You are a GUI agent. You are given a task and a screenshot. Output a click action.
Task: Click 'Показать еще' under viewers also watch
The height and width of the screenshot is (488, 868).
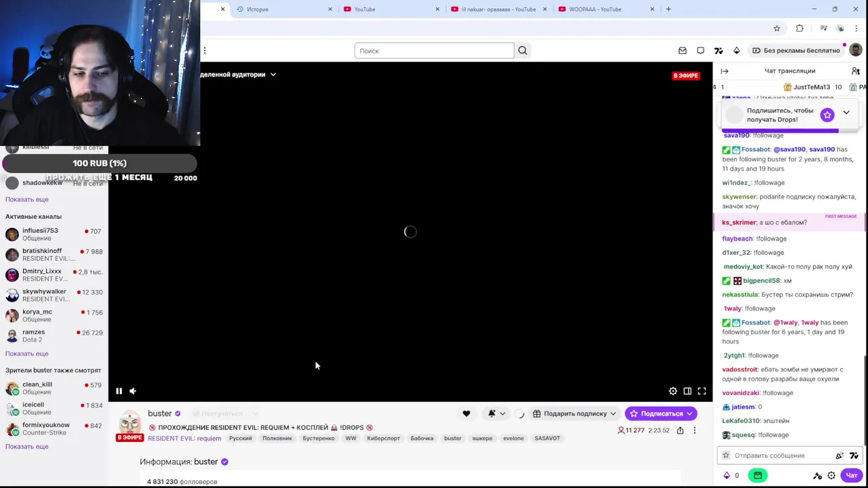tap(27, 447)
